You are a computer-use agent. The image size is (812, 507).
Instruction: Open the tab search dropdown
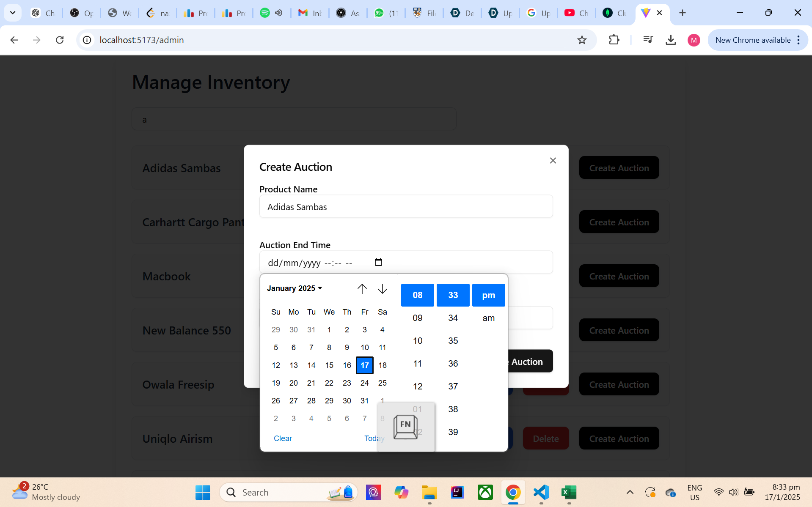[13, 13]
